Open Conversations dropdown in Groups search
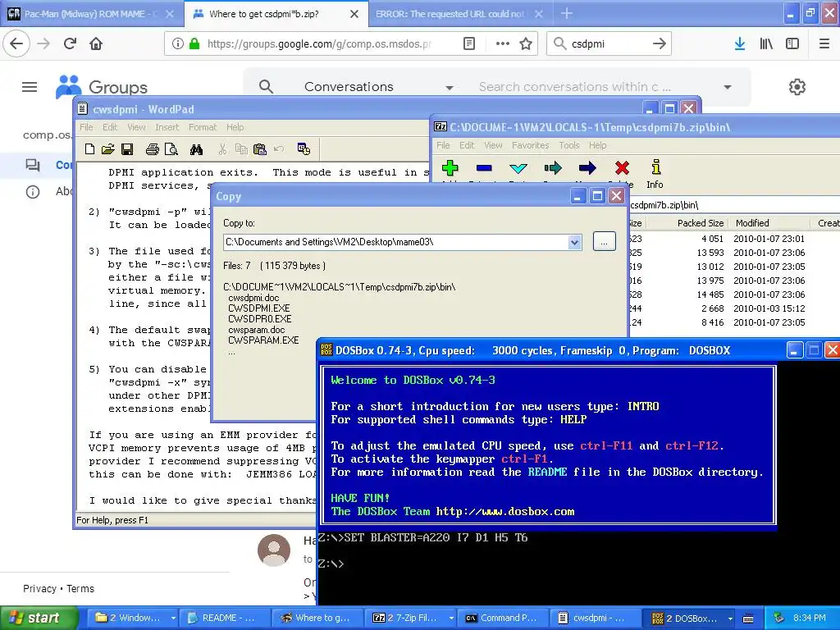Viewport: 840px width, 630px height. click(450, 87)
